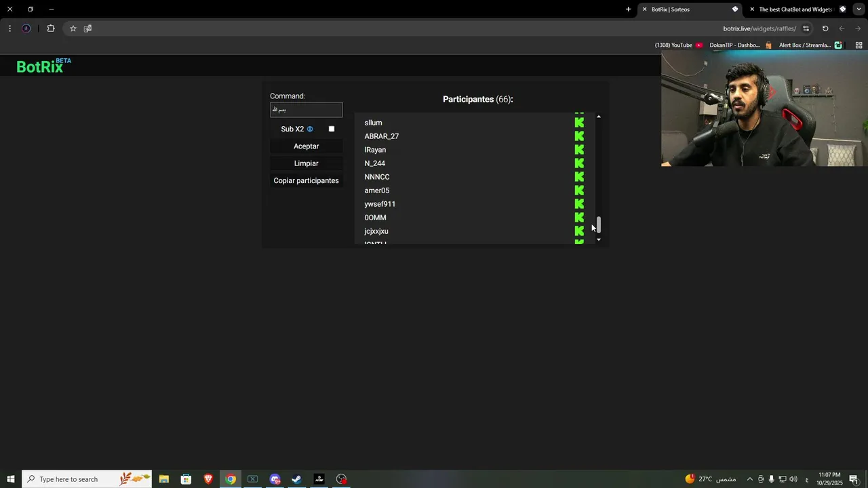This screenshot has width=868, height=488.
Task: Click the Kick icon next to lRayan
Action: pyautogui.click(x=579, y=150)
